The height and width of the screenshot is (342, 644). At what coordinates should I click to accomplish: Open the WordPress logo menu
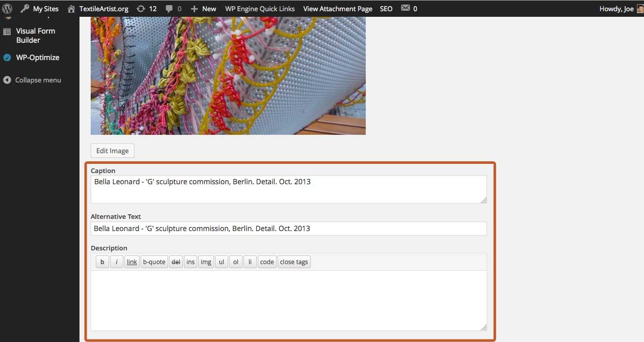[8, 9]
